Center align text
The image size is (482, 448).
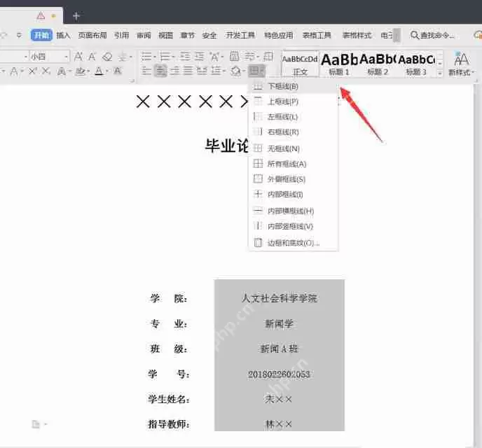(160, 71)
